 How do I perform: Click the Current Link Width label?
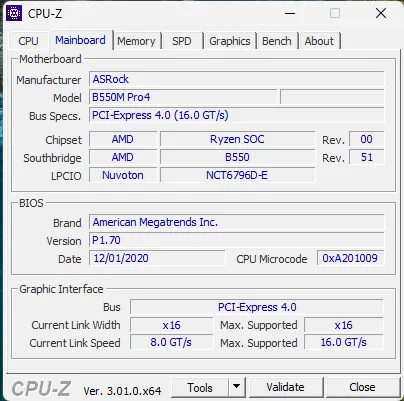click(76, 325)
